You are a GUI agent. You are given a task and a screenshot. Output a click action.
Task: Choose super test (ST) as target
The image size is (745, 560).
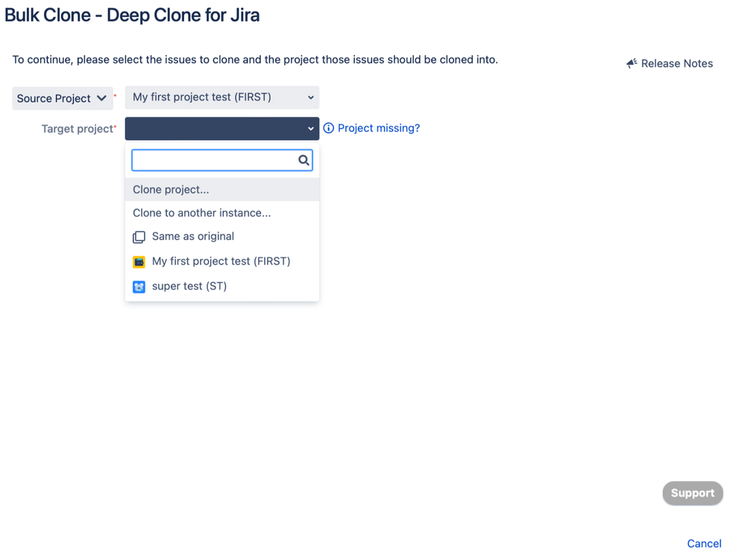(222, 286)
